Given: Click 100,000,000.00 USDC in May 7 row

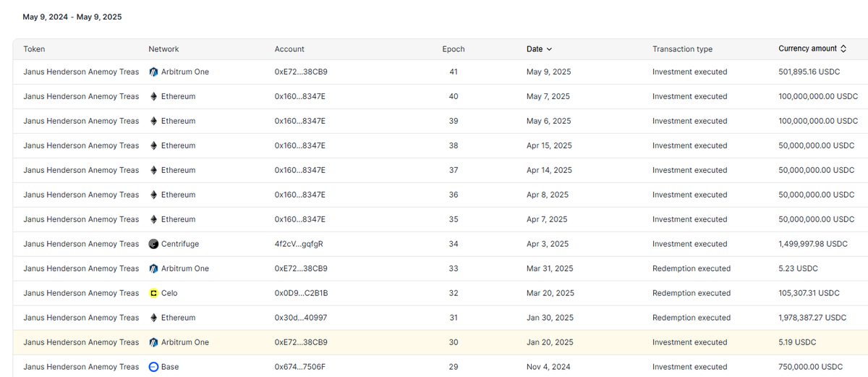Looking at the screenshot, I should click(818, 97).
